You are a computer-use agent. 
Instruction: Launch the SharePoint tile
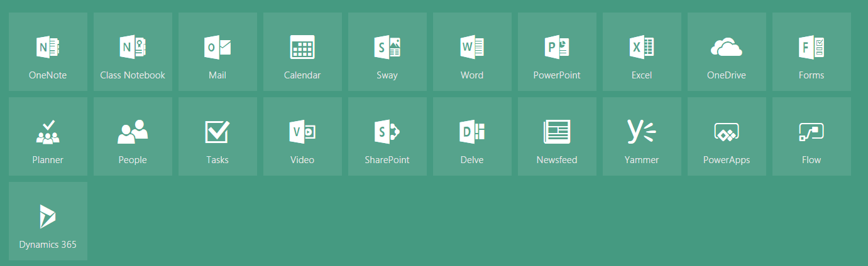coord(387,136)
